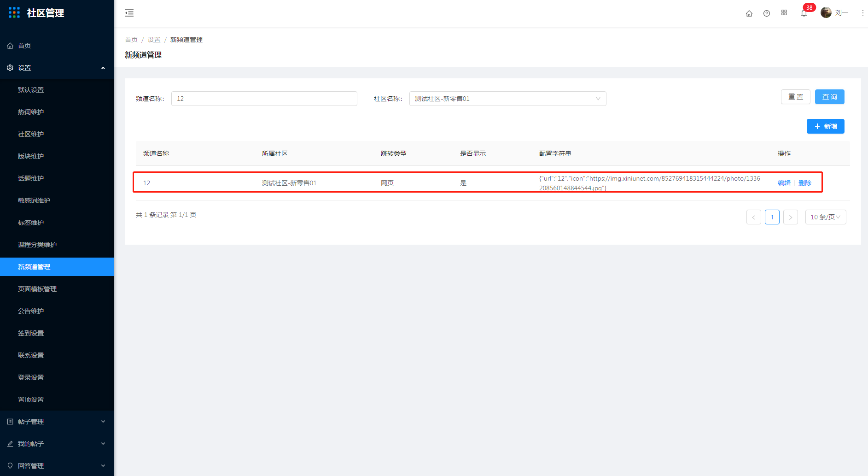Collapse the 设置 menu with its chevron
This screenshot has height=476, width=868.
tap(103, 68)
